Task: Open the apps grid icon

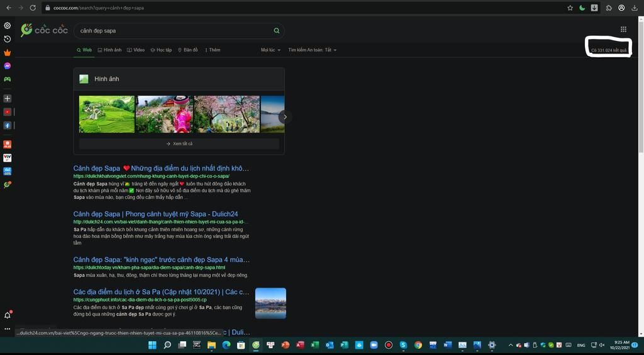Action: point(623,29)
